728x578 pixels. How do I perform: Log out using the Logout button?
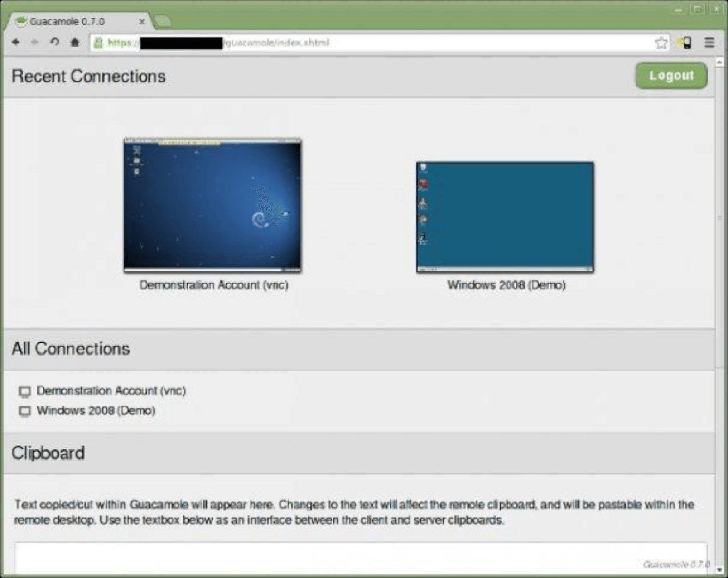click(671, 76)
